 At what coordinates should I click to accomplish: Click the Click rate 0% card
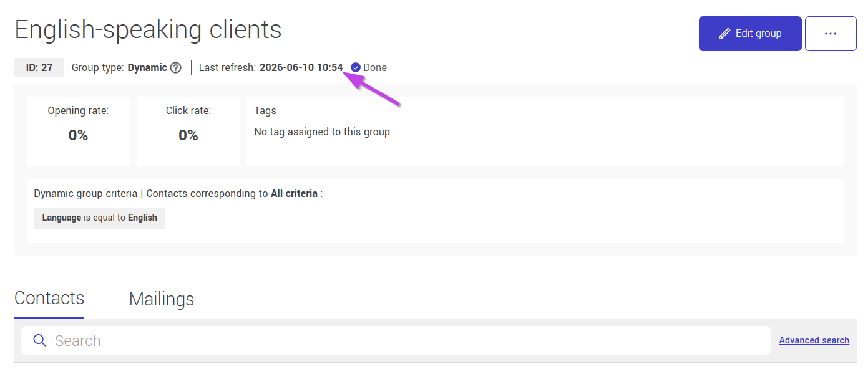click(x=188, y=131)
